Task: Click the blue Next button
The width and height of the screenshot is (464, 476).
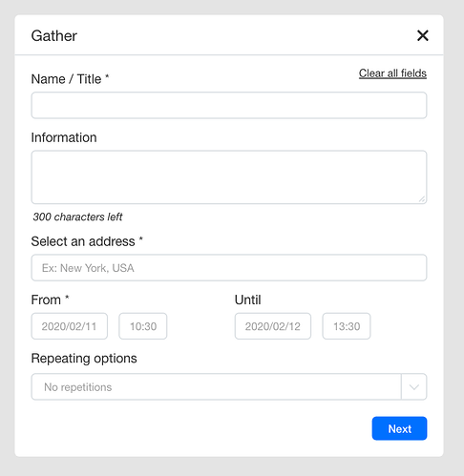Action: coord(399,428)
